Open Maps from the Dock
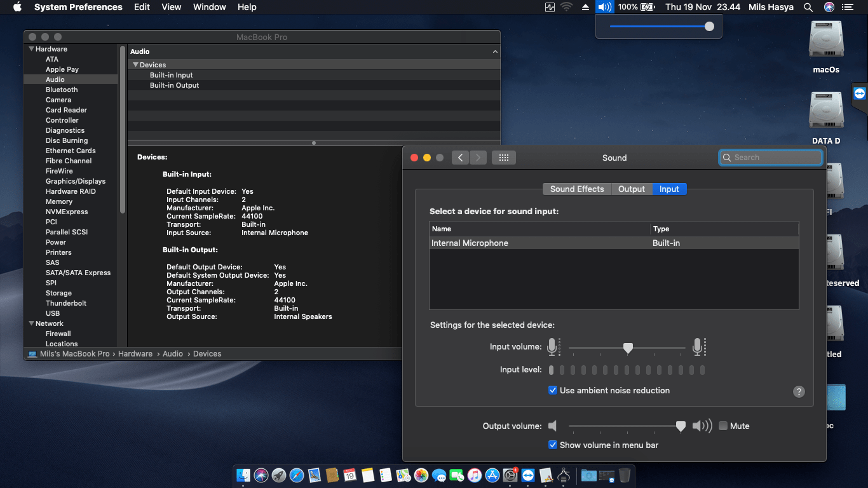This screenshot has width=868, height=488. coord(403,475)
